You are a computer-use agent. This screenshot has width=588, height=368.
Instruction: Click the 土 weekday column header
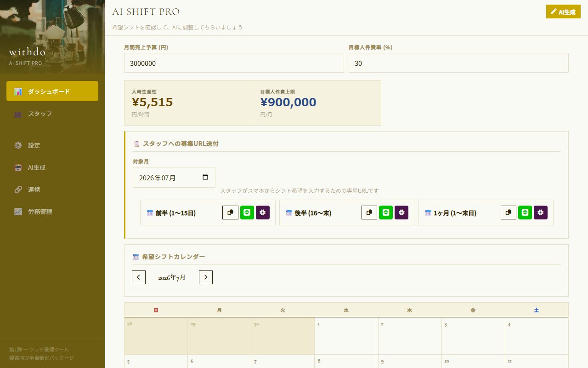tap(537, 310)
